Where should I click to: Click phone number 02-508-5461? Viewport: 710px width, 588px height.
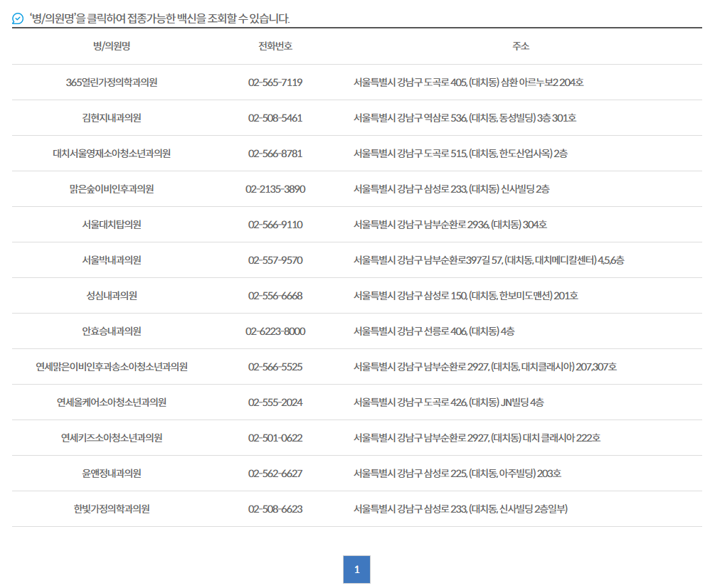click(275, 118)
